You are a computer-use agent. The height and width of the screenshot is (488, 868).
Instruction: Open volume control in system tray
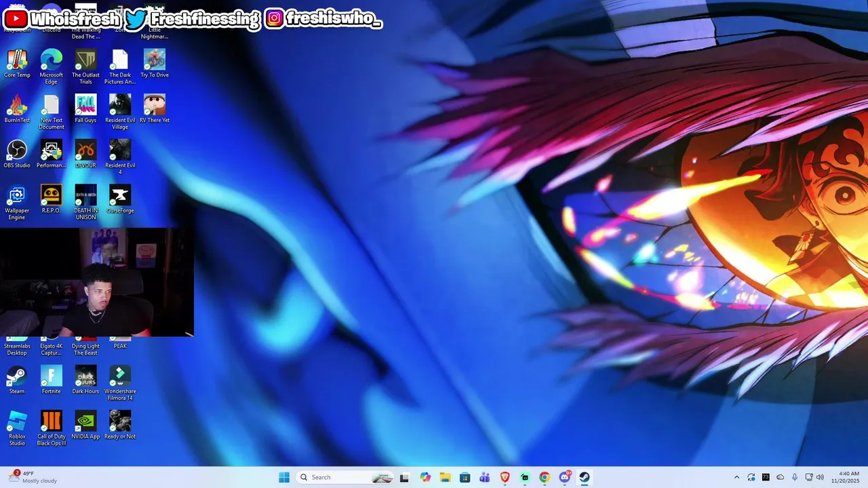[820, 477]
